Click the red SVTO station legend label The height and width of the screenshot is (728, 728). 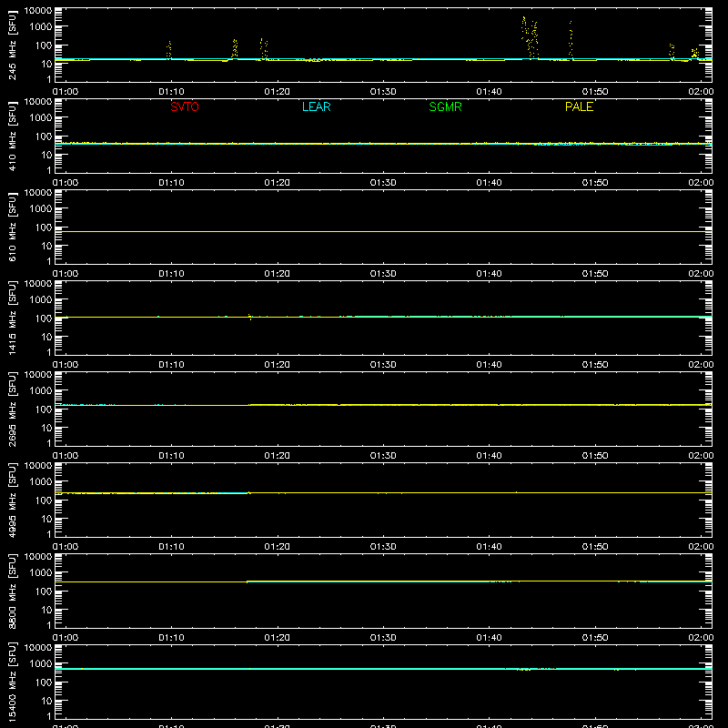click(x=185, y=106)
